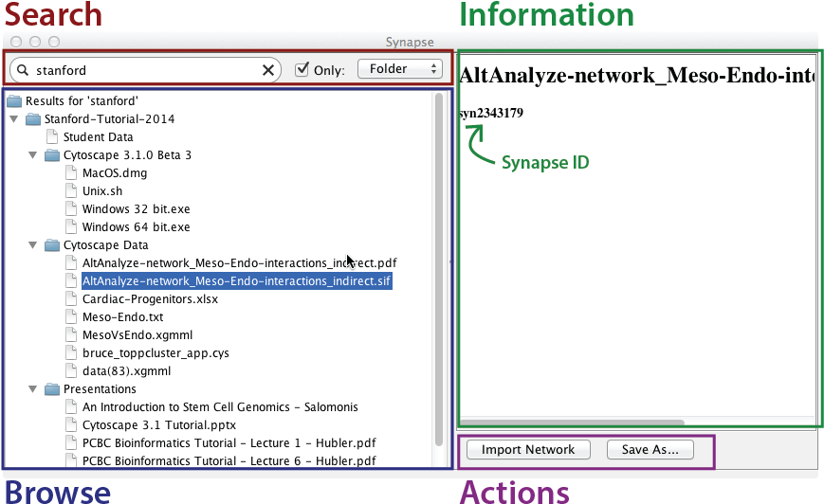
Task: Toggle the Only checkbox
Action: [x=302, y=69]
